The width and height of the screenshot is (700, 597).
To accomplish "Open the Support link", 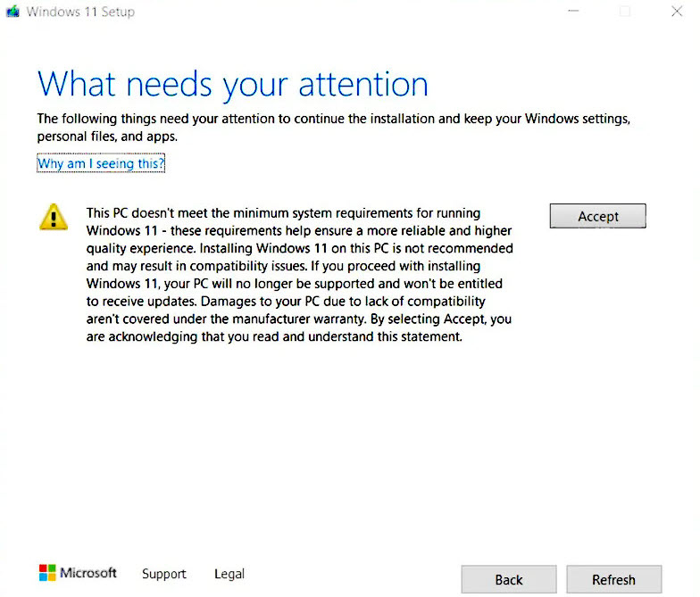I will click(x=164, y=574).
